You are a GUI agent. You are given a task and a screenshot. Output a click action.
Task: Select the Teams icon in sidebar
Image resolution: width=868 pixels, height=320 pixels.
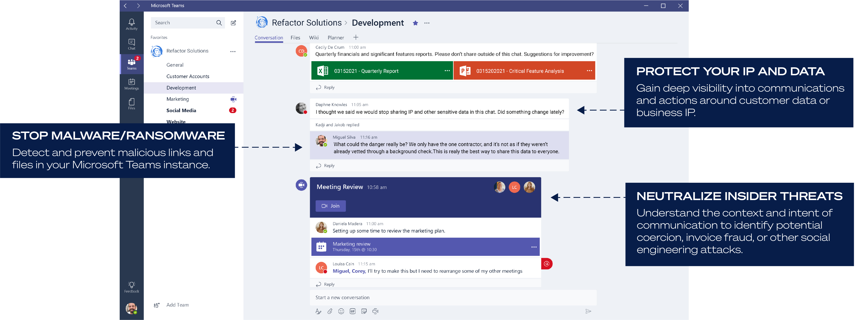point(131,64)
